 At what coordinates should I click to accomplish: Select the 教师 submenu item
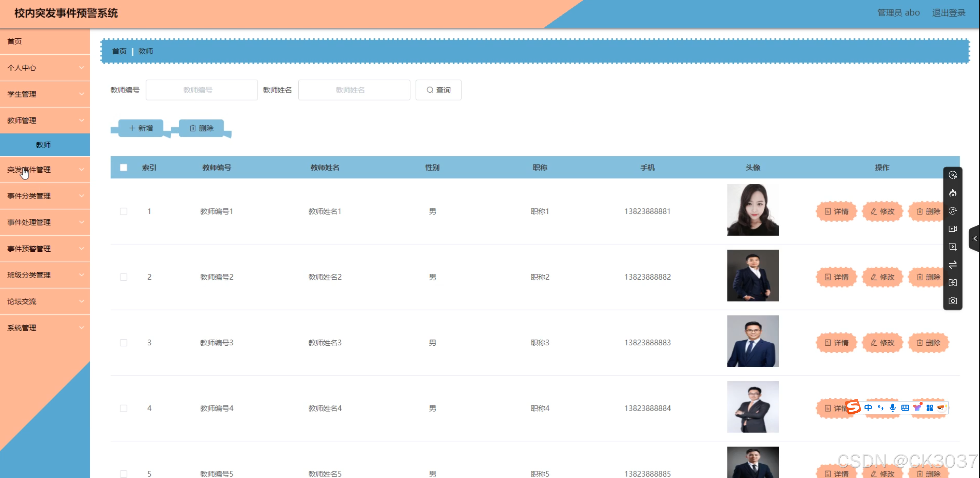pyautogui.click(x=44, y=145)
